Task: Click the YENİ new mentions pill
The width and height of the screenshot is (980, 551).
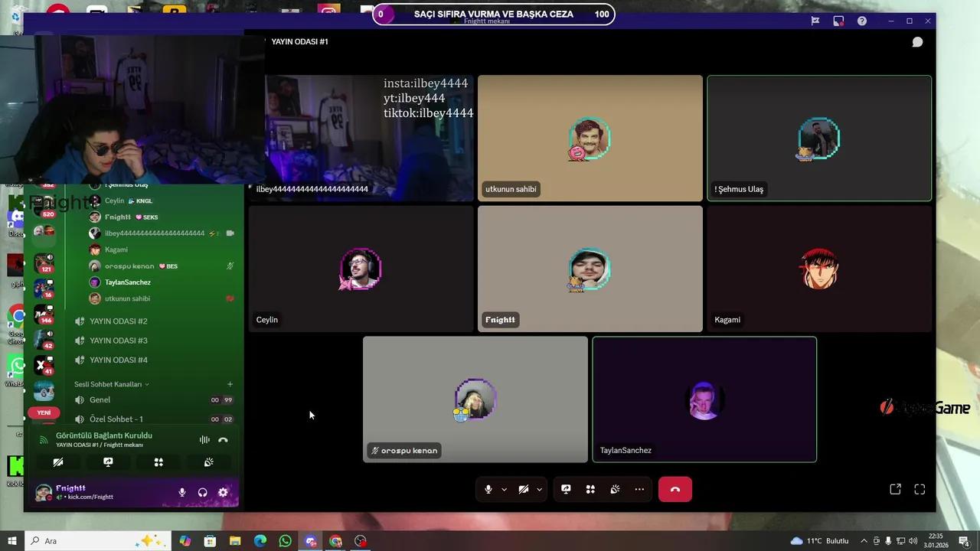Action: click(x=44, y=412)
